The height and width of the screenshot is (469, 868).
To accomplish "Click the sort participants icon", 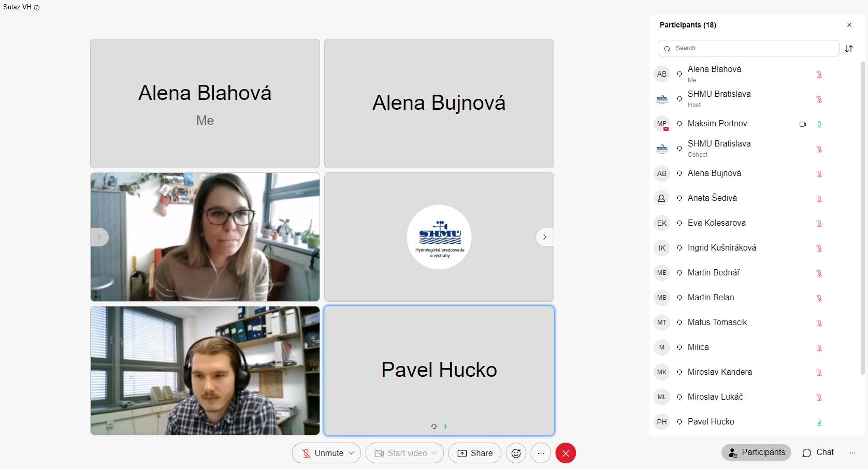I will tap(849, 49).
